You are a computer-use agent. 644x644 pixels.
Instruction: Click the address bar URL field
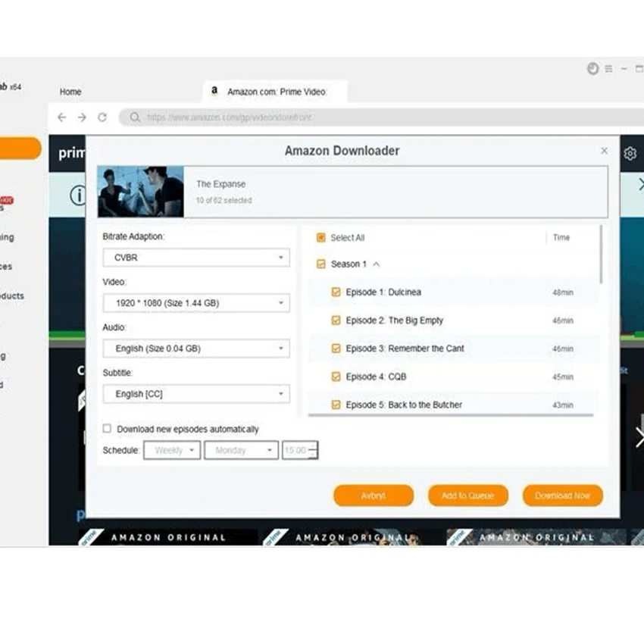click(382, 117)
